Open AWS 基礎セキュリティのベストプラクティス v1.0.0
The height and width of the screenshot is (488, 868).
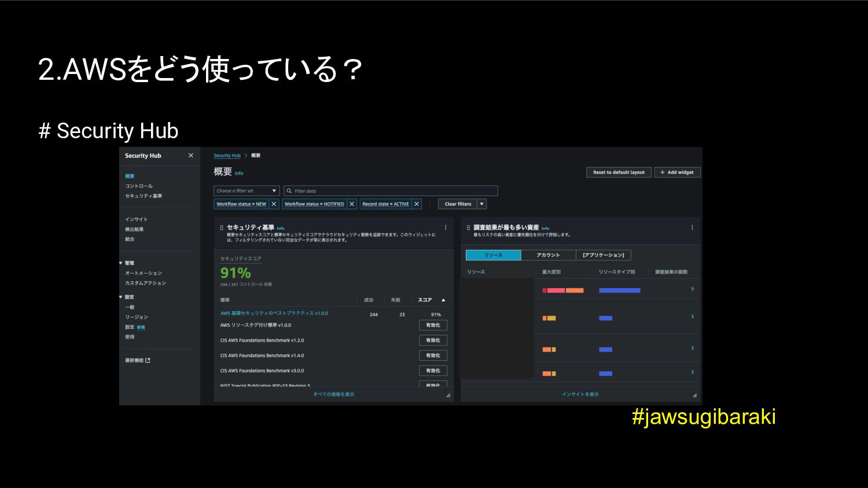click(274, 313)
